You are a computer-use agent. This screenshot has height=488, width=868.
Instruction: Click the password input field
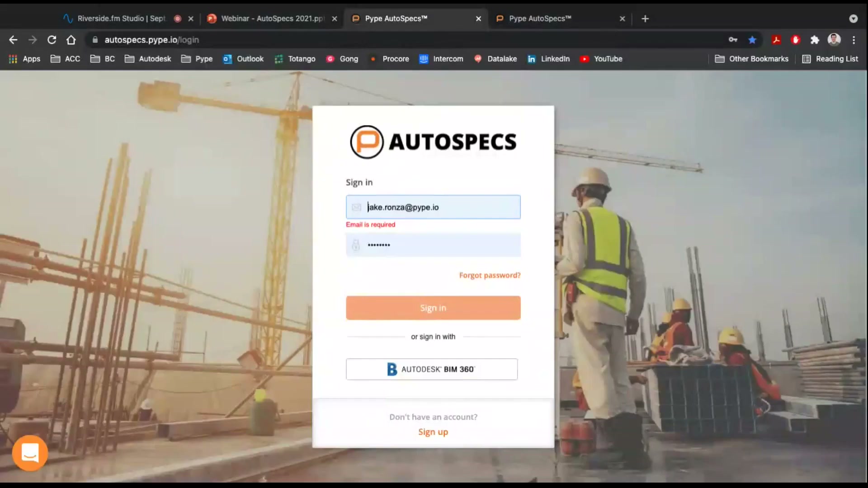coord(433,245)
